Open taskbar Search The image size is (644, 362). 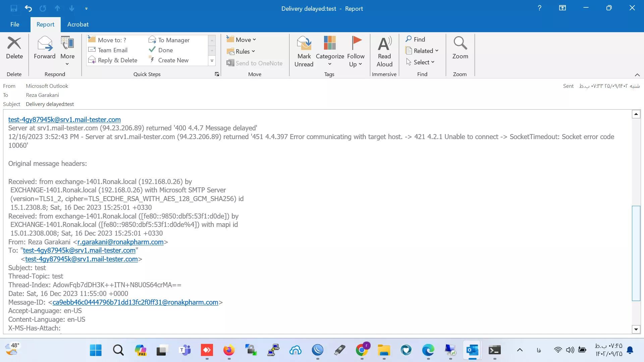point(118,350)
